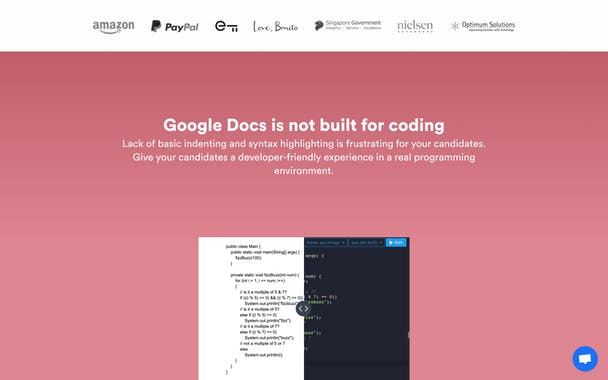Image resolution: width=608 pixels, height=380 pixels.
Task: Open the first dropdown in the editor toolbar
Action: point(325,243)
